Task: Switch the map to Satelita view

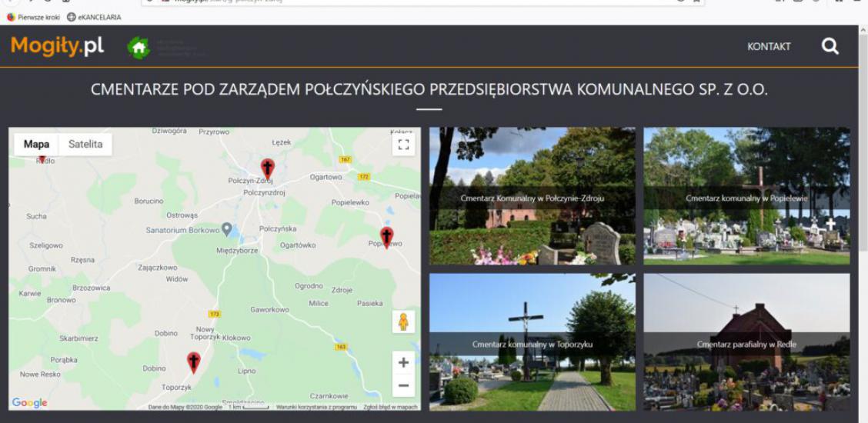Action: (x=85, y=144)
